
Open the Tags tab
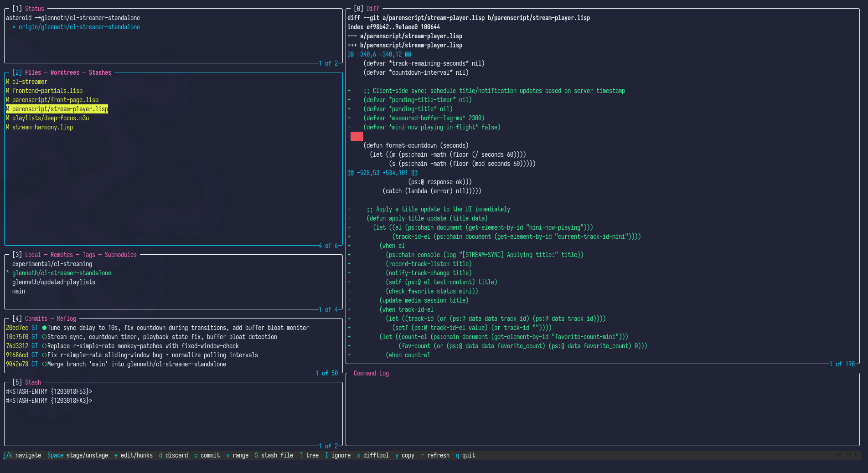[x=89, y=255]
